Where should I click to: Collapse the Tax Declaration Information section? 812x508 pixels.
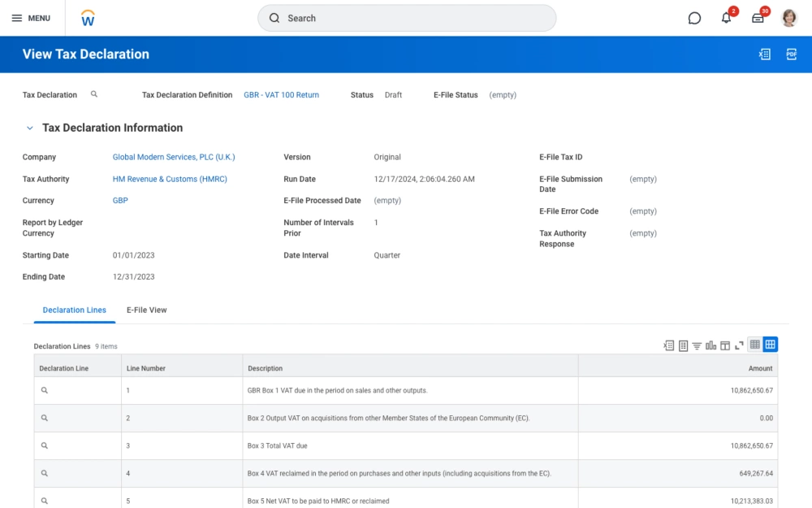point(30,128)
